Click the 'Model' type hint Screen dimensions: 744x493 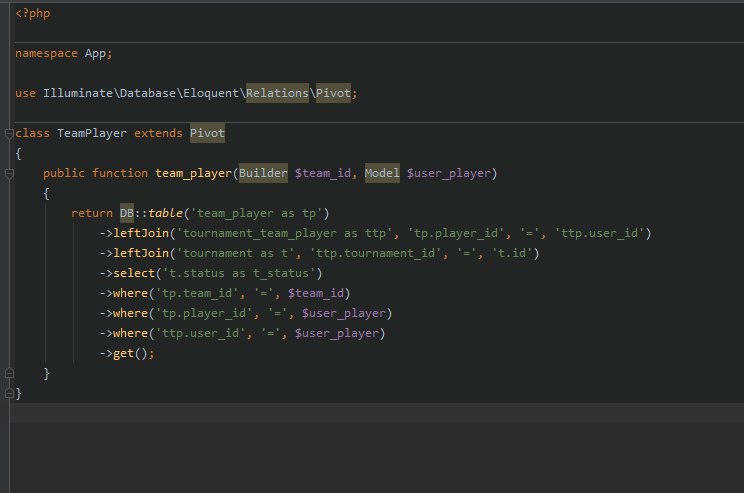[x=382, y=173]
